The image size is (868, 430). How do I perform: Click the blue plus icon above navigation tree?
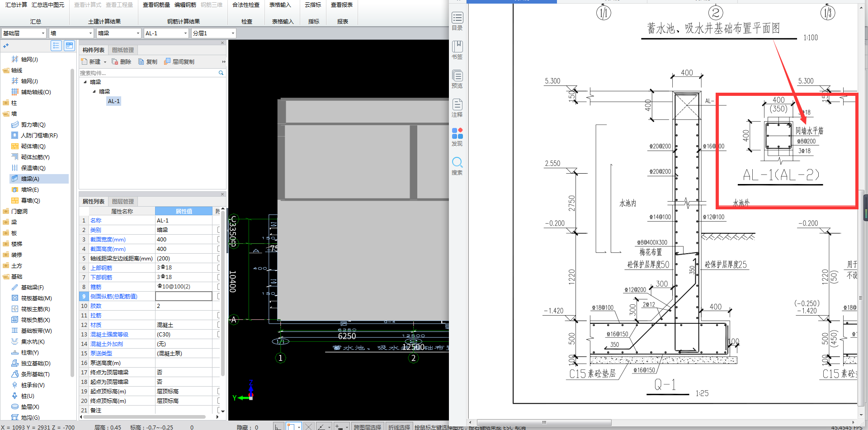click(6, 46)
